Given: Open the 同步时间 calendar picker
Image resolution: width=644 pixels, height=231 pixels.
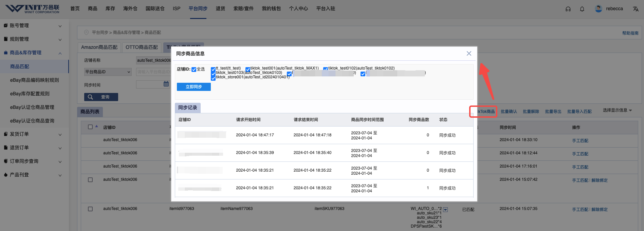Looking at the screenshot, I should click(x=166, y=84).
